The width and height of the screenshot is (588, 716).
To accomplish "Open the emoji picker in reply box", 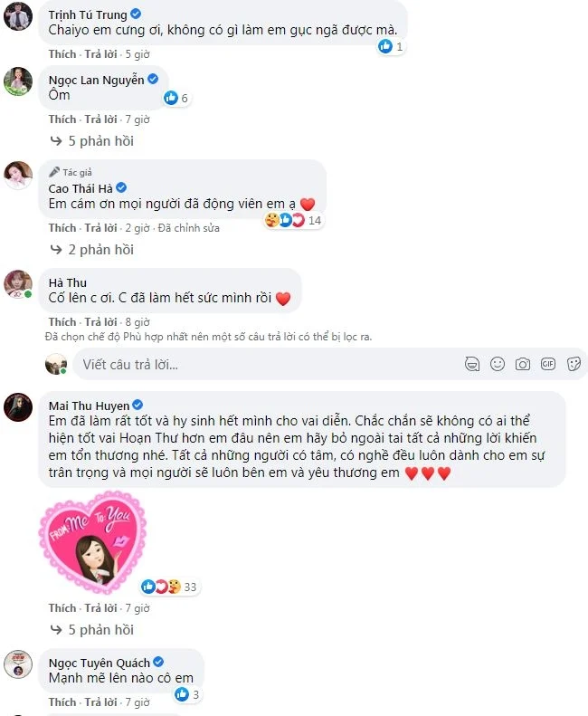I will click(497, 364).
